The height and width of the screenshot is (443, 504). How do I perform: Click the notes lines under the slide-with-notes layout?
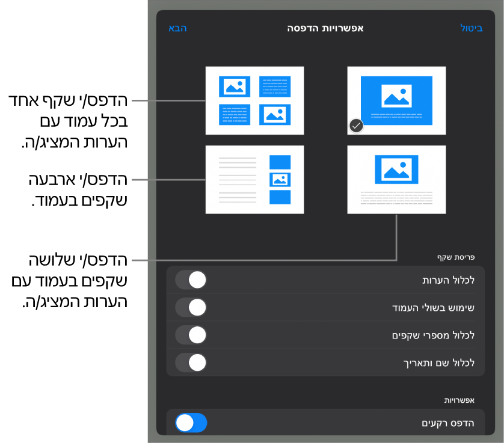[396, 198]
